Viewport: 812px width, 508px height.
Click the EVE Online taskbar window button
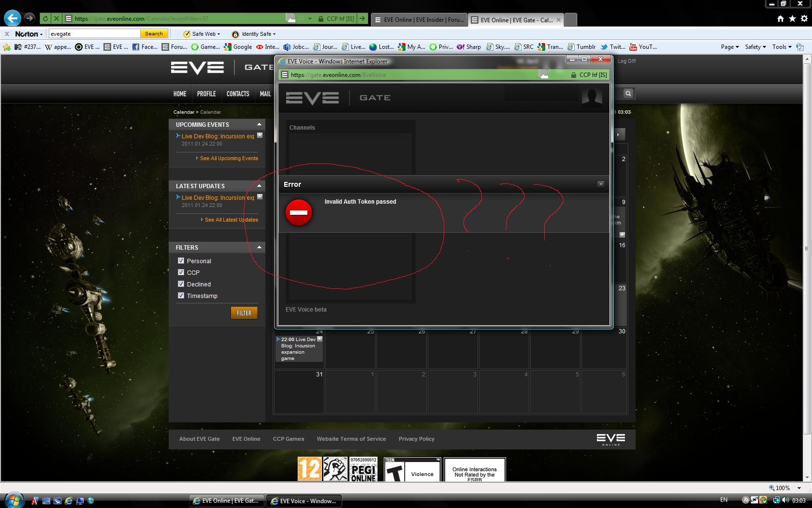pyautogui.click(x=227, y=501)
